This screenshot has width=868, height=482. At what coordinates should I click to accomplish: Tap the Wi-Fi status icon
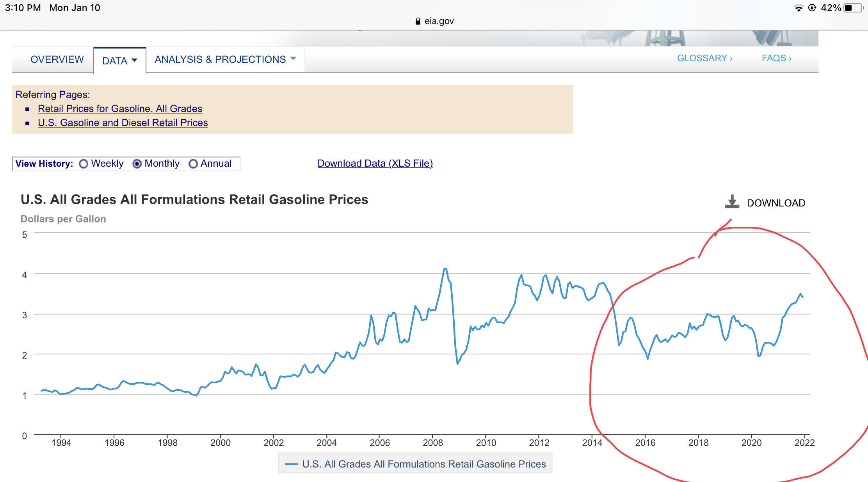(x=799, y=8)
